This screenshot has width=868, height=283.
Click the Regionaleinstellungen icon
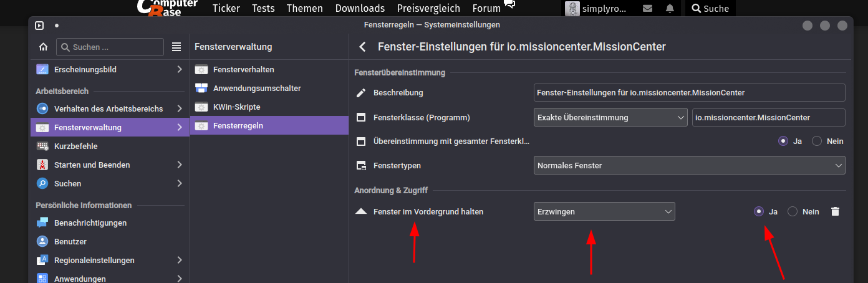(x=42, y=260)
